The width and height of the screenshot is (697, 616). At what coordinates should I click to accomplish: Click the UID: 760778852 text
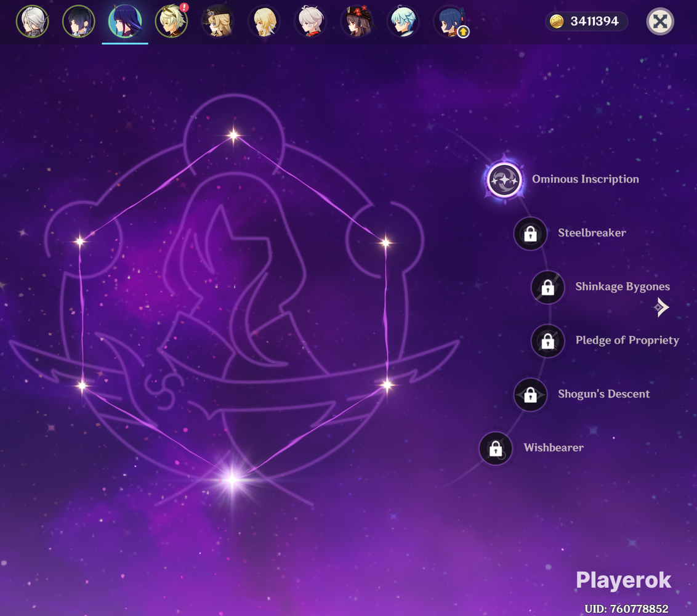point(626,609)
